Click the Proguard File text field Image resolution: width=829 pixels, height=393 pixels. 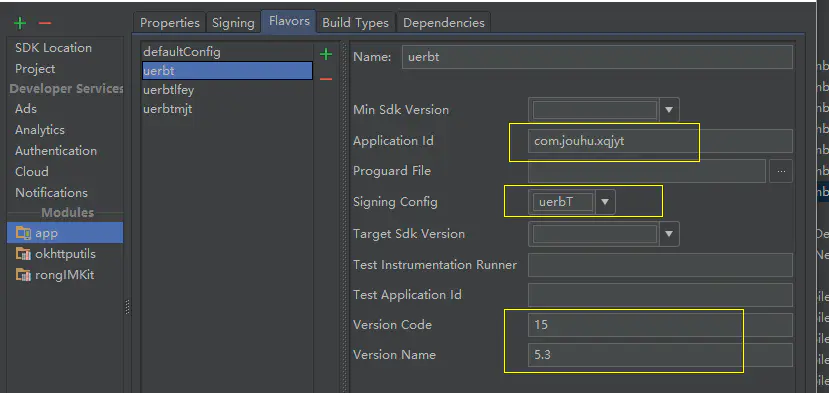647,171
